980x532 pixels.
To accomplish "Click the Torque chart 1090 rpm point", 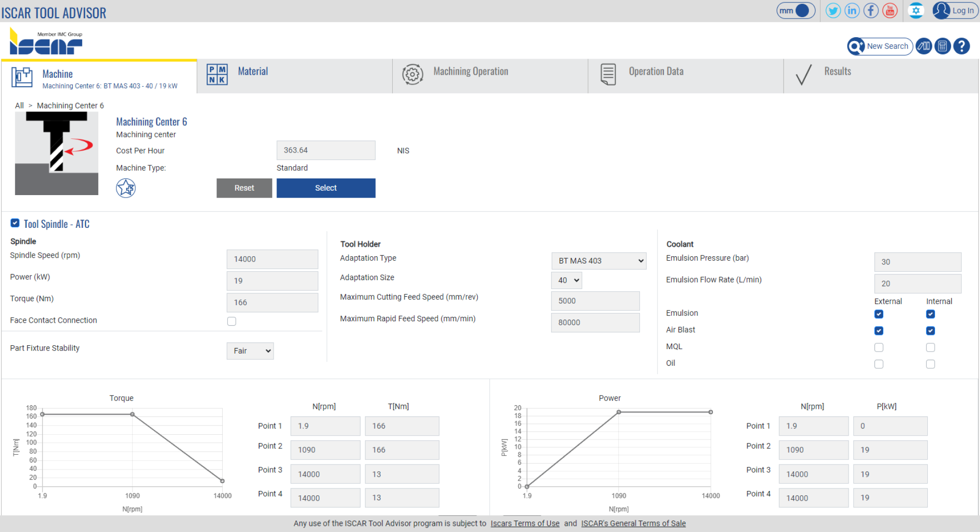I will (132, 414).
